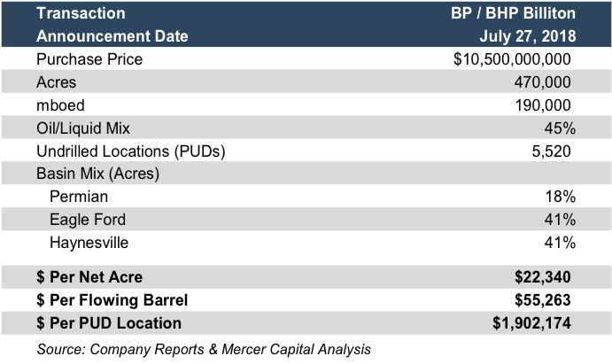The image size is (612, 364).
Task: Select the Basin Mix (Acres) heading
Action: click(97, 174)
